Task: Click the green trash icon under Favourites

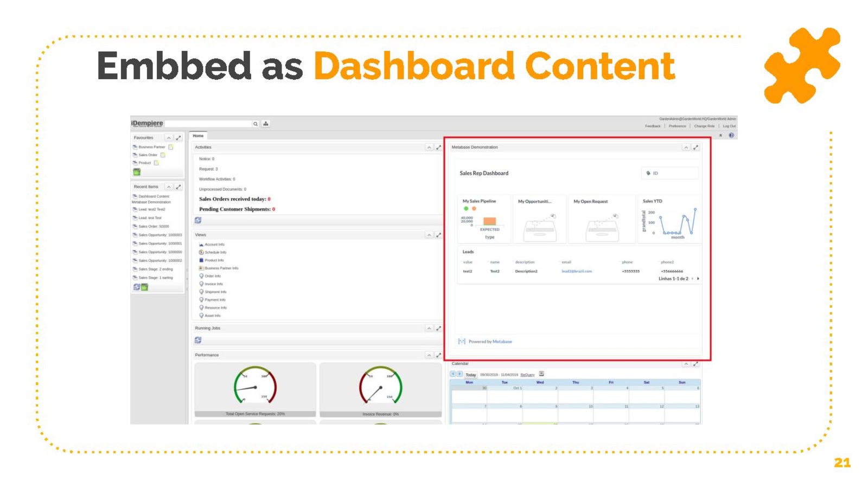Action: click(137, 172)
